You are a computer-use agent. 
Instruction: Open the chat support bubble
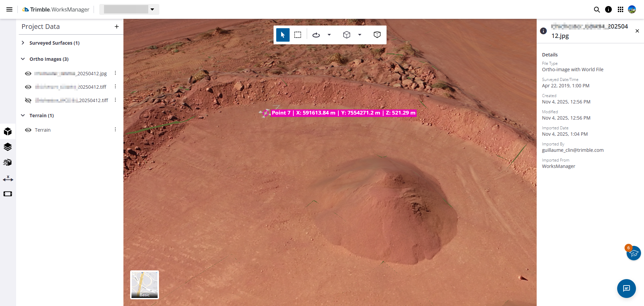click(x=626, y=289)
